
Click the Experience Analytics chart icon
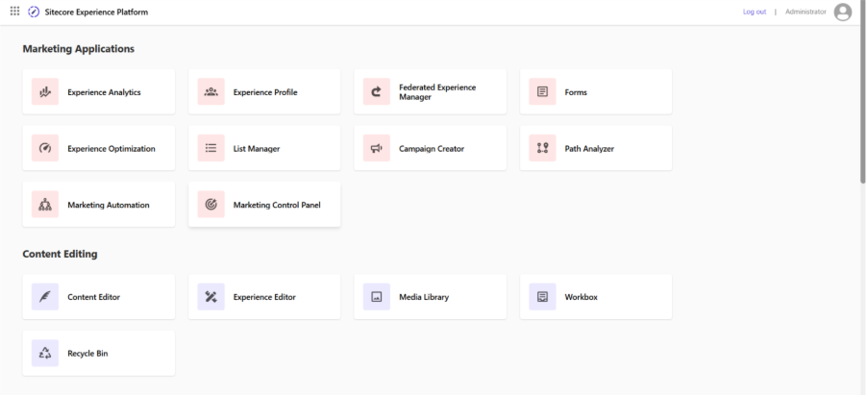click(45, 92)
